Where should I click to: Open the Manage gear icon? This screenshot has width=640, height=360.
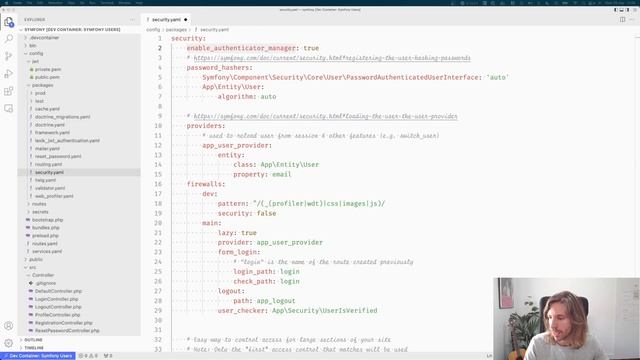click(9, 343)
